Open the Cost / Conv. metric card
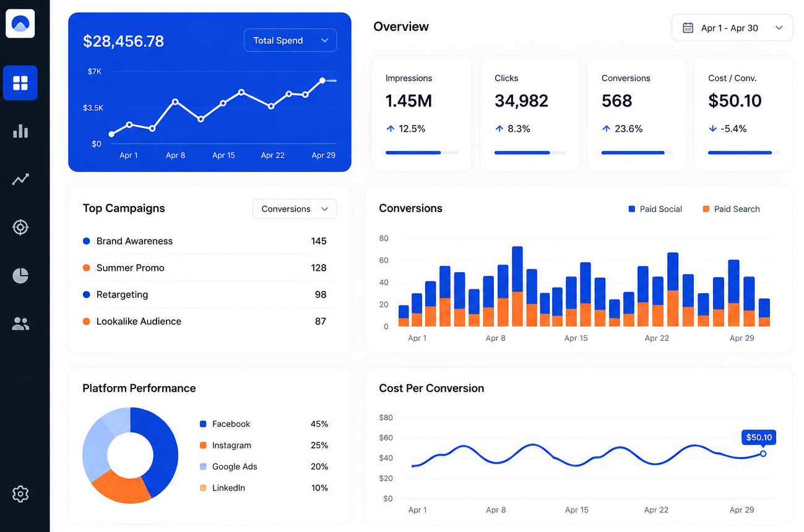The height and width of the screenshot is (532, 804). point(743,114)
